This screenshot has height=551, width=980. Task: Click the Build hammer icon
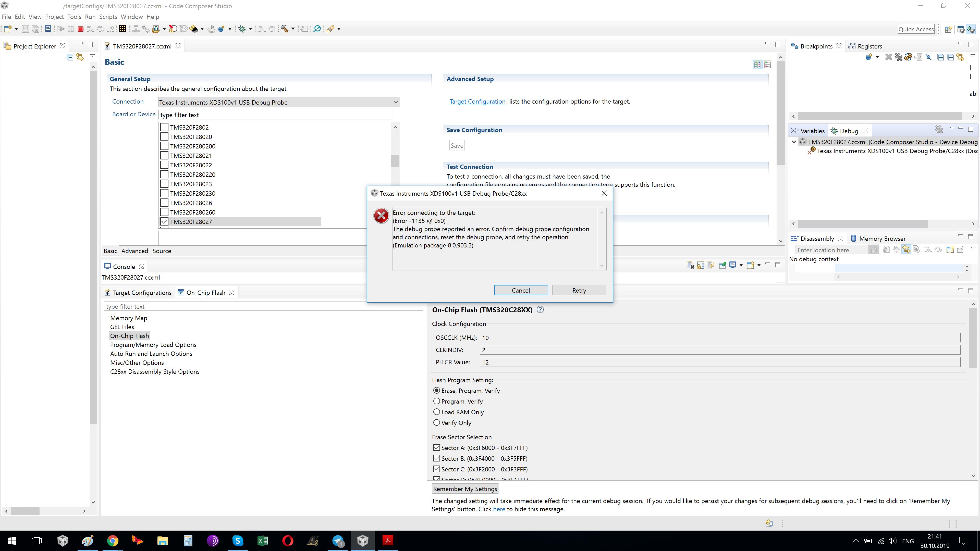285,29
